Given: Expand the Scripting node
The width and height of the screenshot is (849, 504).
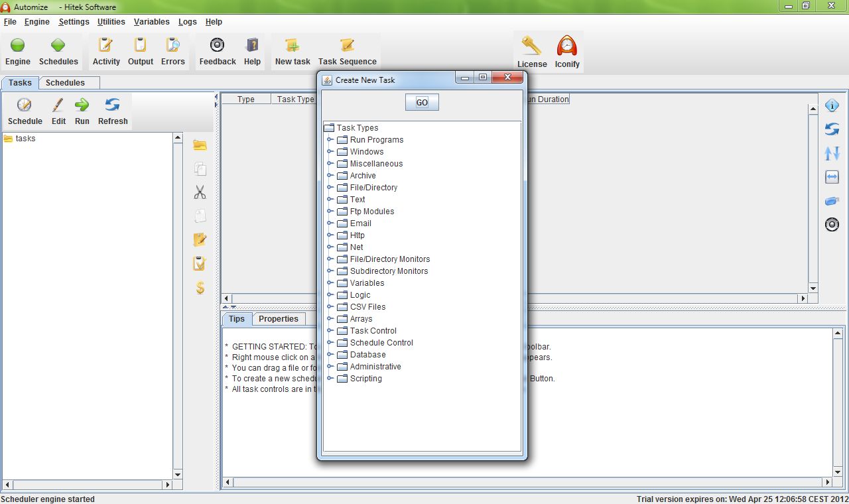Looking at the screenshot, I should (330, 379).
